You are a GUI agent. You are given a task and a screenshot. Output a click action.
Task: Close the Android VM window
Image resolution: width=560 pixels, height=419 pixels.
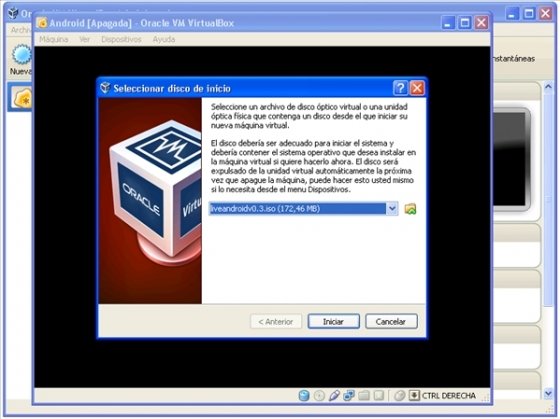click(481, 23)
